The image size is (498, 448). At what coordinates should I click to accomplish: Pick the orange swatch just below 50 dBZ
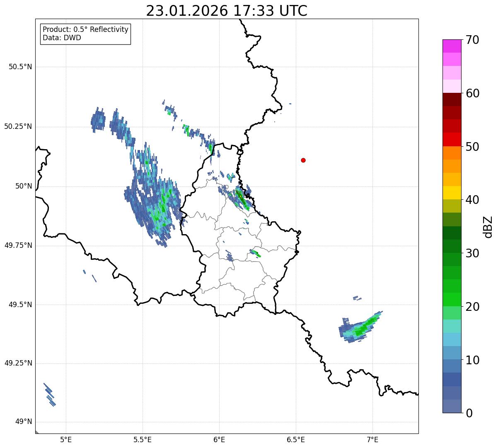pyautogui.click(x=452, y=153)
